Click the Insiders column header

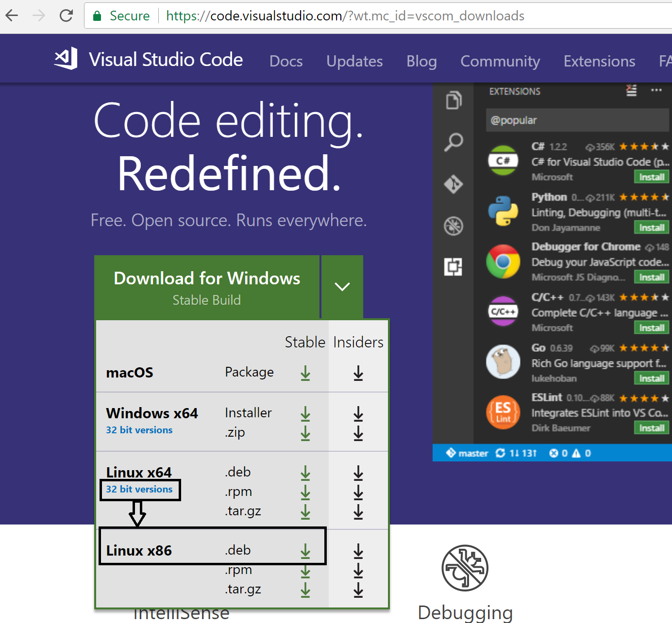358,342
